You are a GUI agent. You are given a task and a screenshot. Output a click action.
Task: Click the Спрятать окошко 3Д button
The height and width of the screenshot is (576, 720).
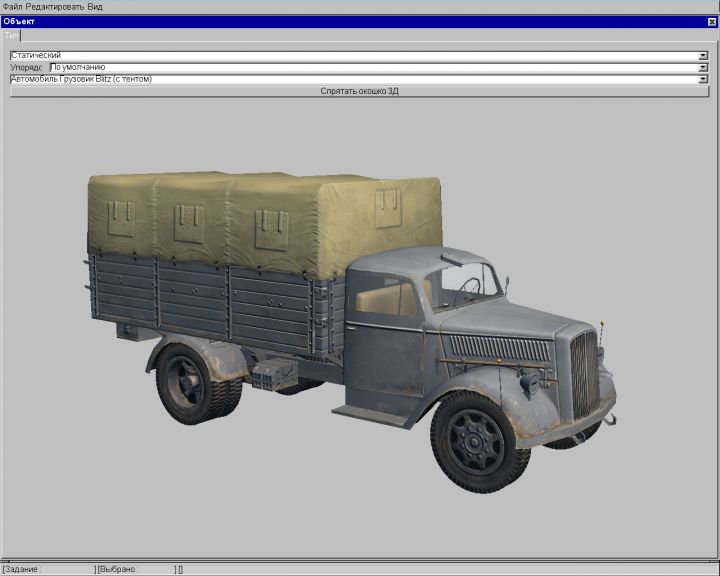coord(359,91)
